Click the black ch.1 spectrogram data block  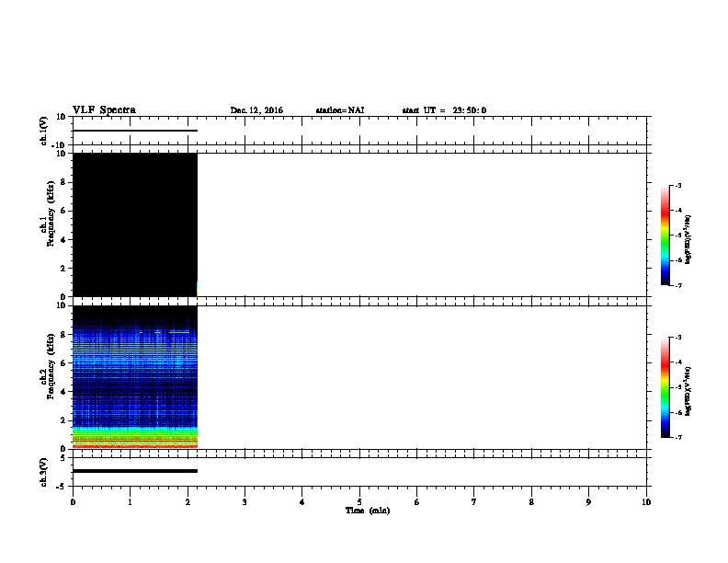(135, 224)
